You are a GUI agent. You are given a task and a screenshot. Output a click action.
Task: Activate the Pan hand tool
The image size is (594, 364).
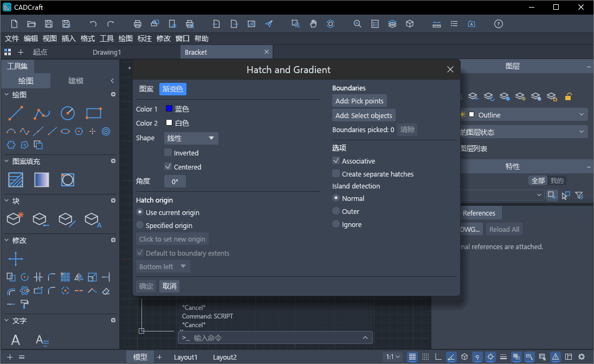[x=313, y=24]
